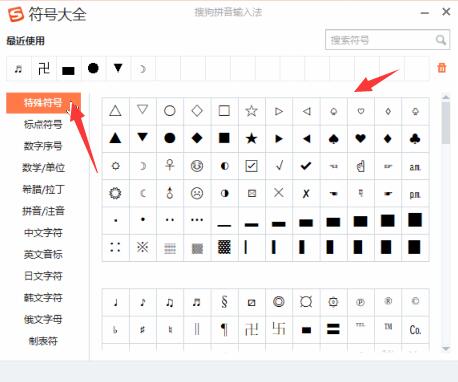
Task: Choose the hollow square symbol
Action: coord(224,111)
